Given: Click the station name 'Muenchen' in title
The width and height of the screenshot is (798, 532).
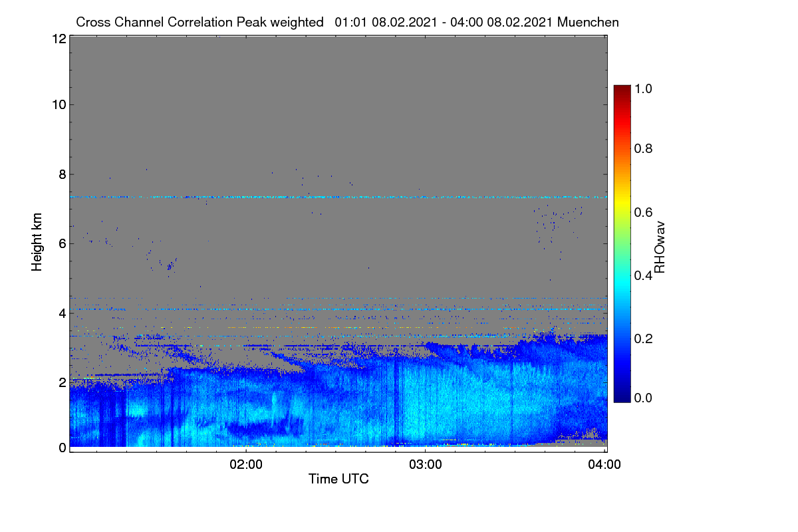Looking at the screenshot, I should pos(589,22).
